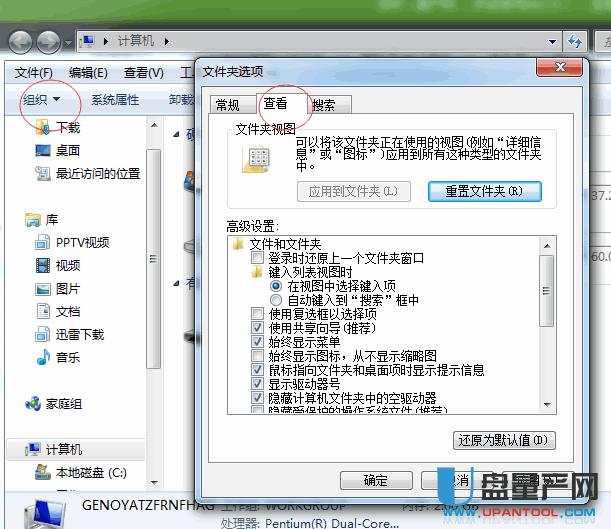Select the 桌面 desktop icon in sidebar
611x529 pixels.
43,151
